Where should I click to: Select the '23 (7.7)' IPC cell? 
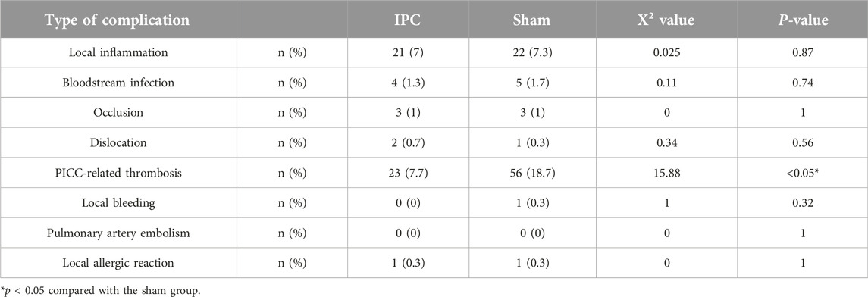point(407,173)
